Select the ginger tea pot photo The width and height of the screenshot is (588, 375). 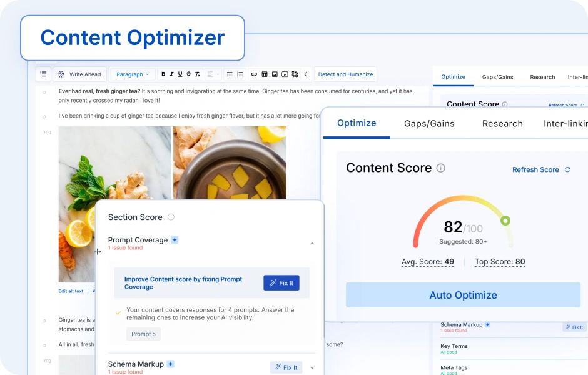[x=230, y=162]
